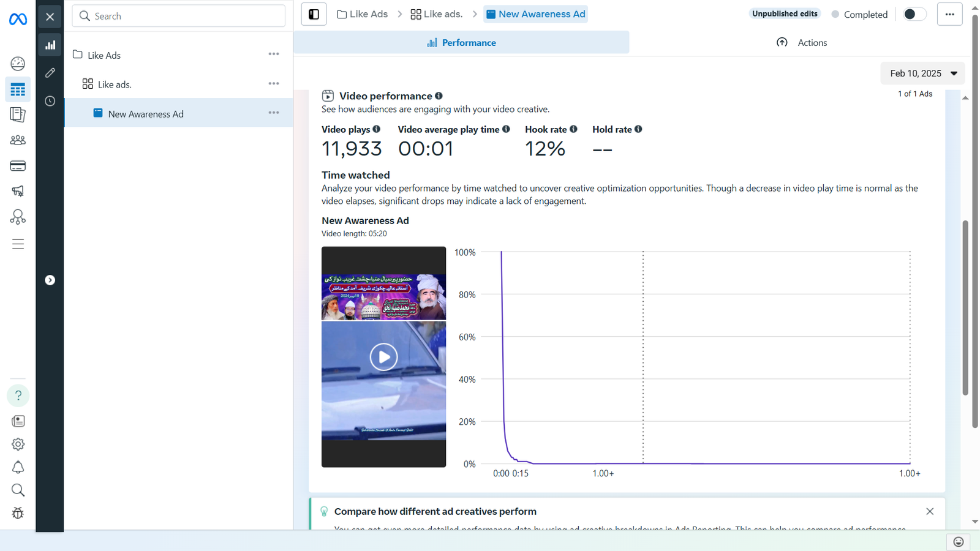This screenshot has height=551, width=980.
Task: Toggle the ad on/off switch
Action: (914, 14)
